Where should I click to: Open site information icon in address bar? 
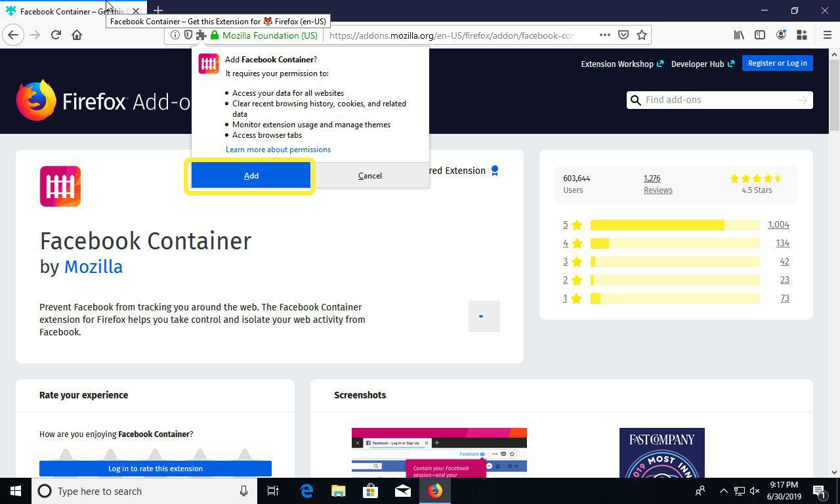pos(175,35)
